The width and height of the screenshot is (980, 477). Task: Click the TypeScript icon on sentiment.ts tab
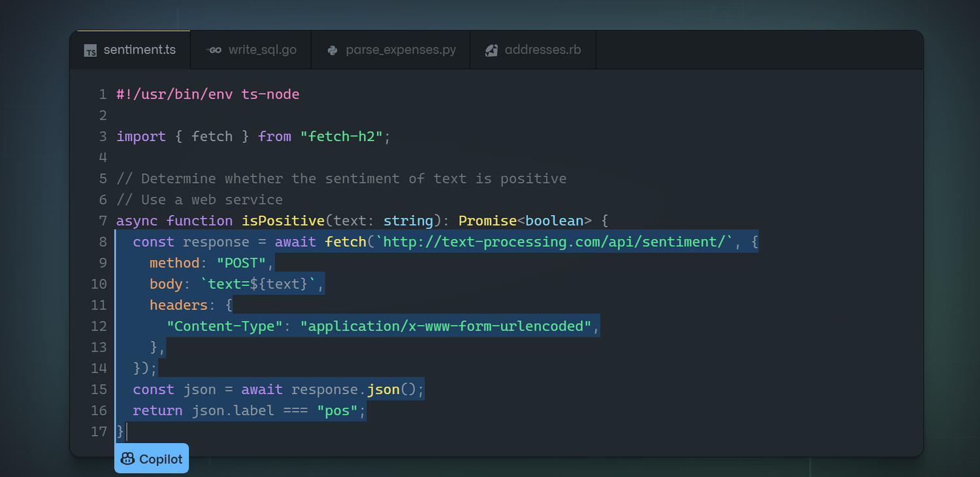(90, 51)
